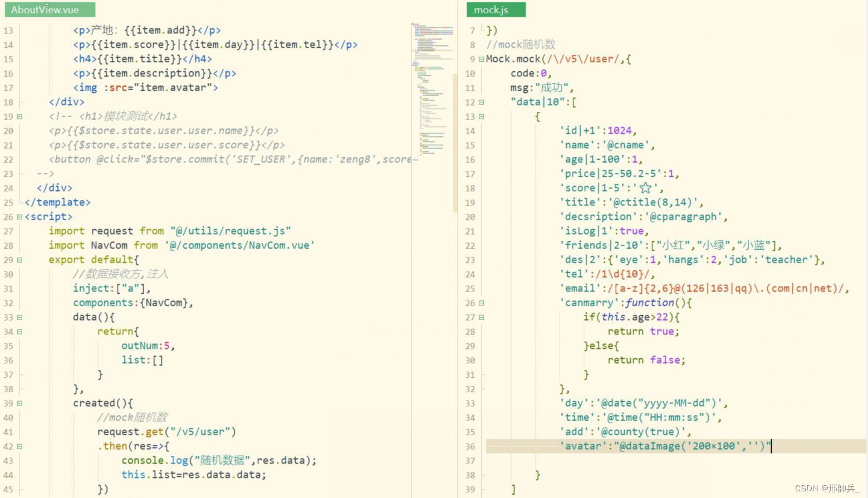Screen dimensions: 868x498
Task: Click the {{item.title}} h4 line
Action: point(143,59)
